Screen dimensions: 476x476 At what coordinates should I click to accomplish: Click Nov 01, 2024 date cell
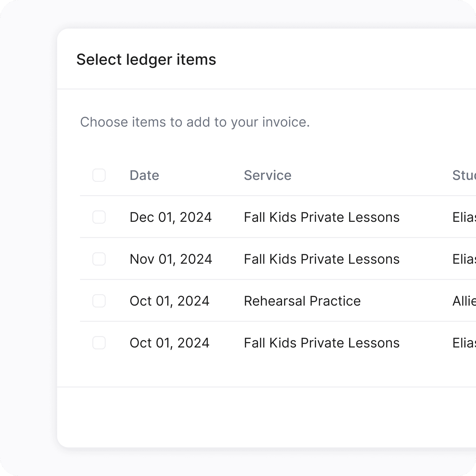click(x=171, y=259)
